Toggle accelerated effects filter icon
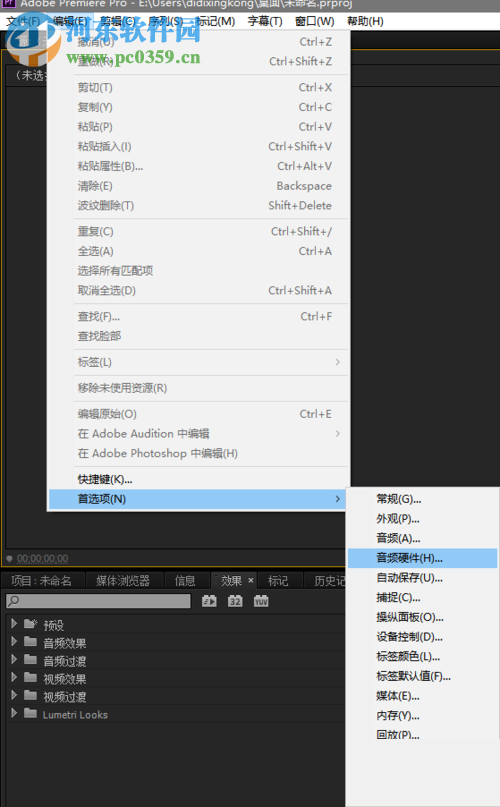 [x=209, y=601]
